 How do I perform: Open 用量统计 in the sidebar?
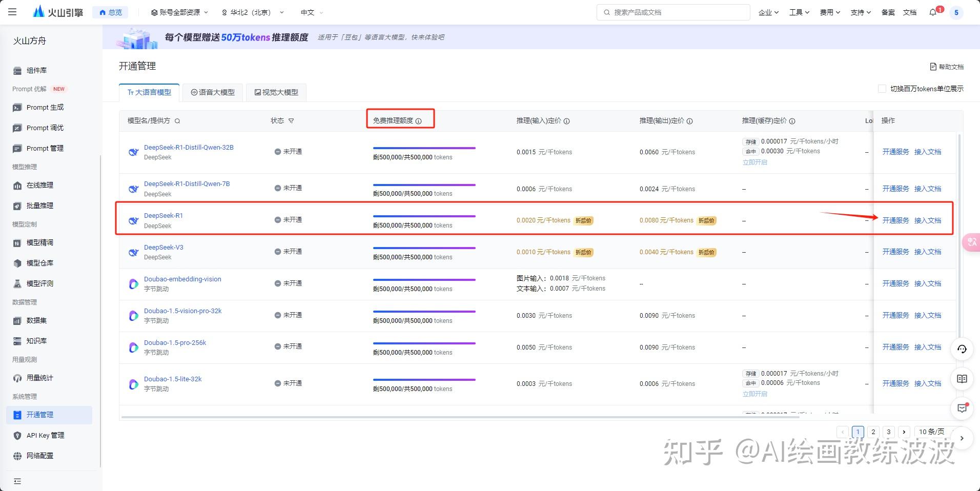tap(40, 378)
